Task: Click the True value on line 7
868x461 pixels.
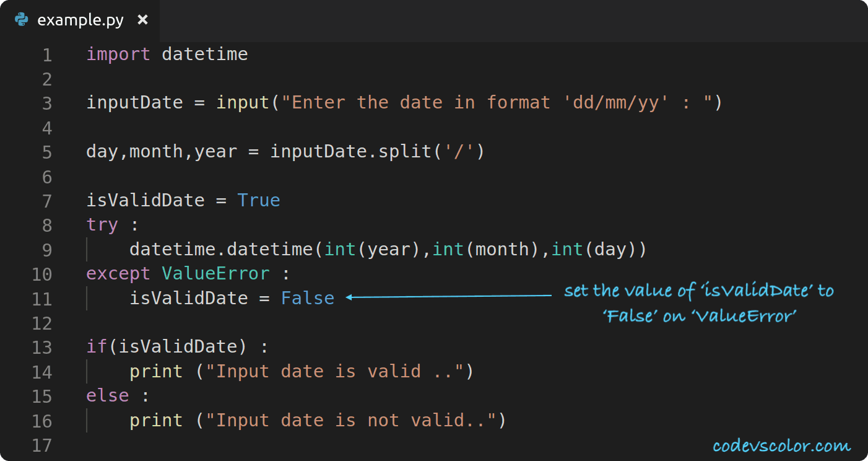Action: (258, 200)
